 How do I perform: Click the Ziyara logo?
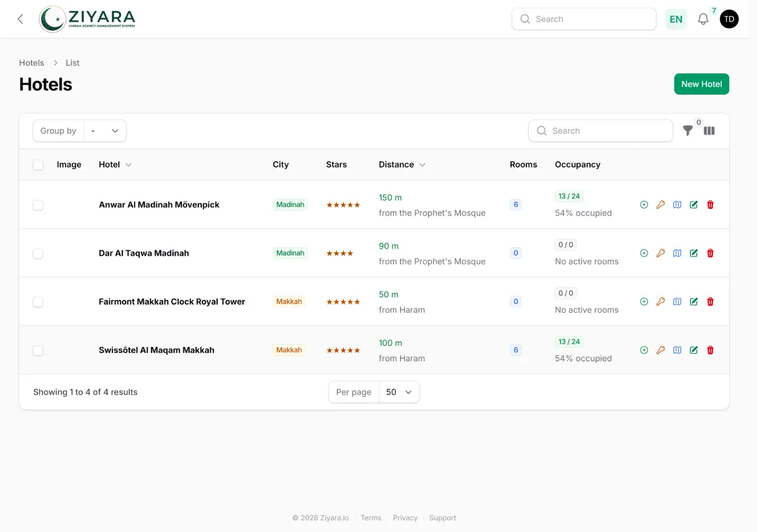pos(88,19)
